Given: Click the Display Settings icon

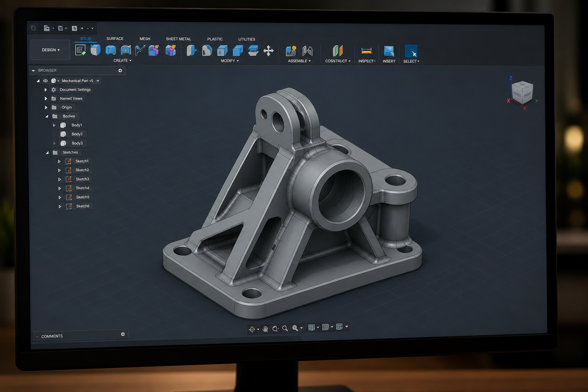Looking at the screenshot, I should 312,327.
